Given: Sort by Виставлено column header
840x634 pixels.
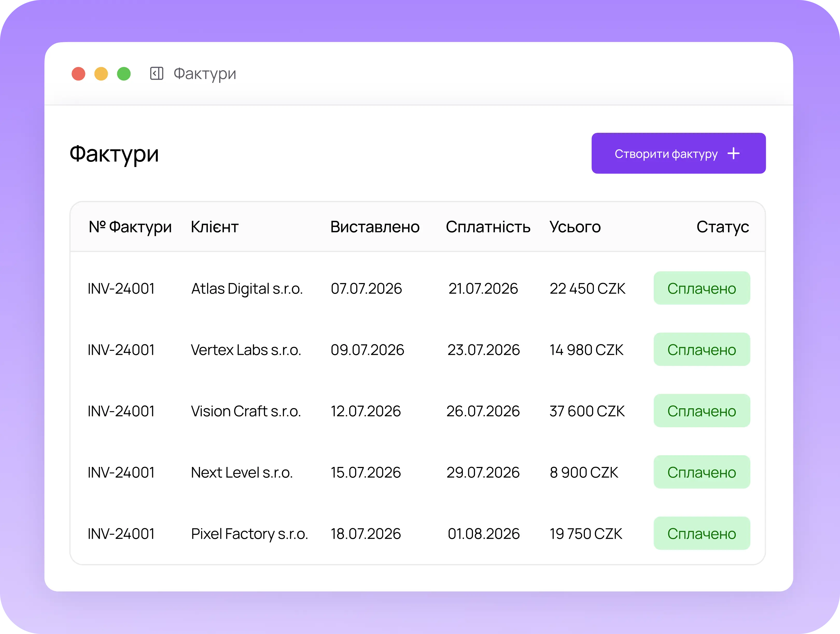Looking at the screenshot, I should 375,227.
